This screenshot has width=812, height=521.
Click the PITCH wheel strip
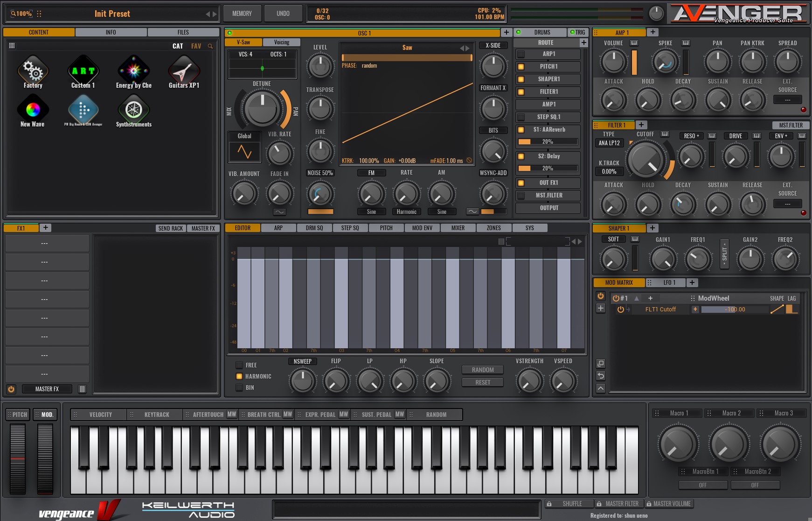(18, 458)
